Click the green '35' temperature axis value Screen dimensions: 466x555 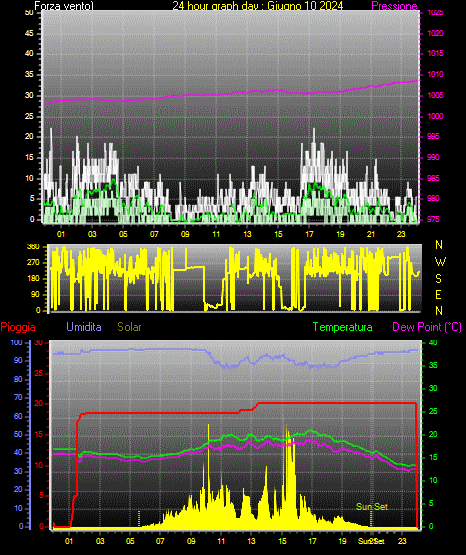click(x=433, y=365)
